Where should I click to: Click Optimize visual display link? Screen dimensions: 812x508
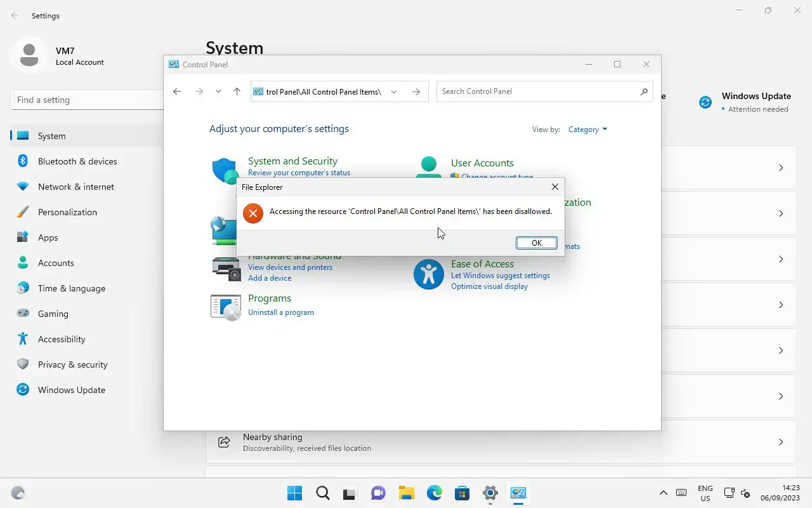click(x=489, y=286)
